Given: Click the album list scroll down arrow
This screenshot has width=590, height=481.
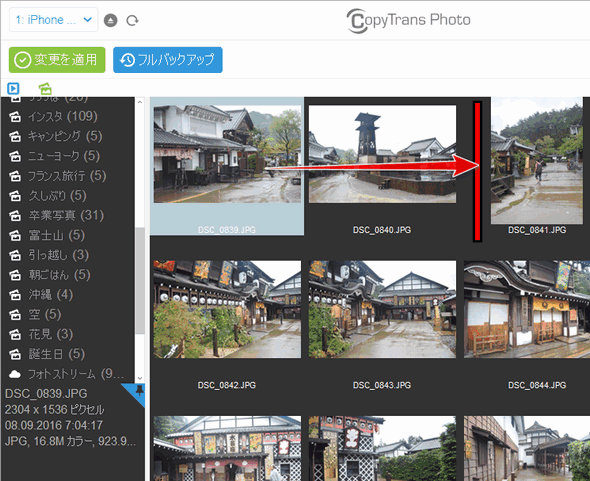Looking at the screenshot, I should (x=140, y=378).
